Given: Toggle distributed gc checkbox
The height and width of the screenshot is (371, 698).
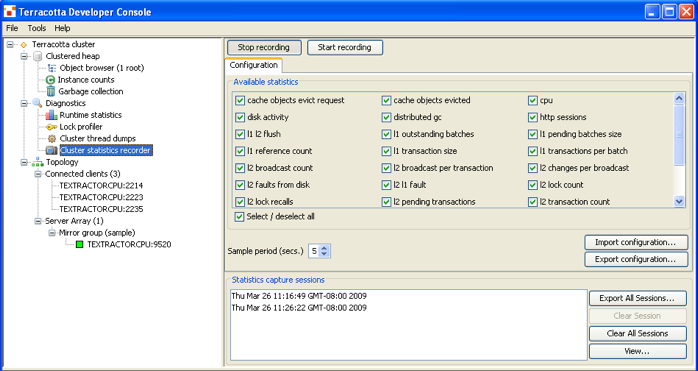Looking at the screenshot, I should [x=386, y=118].
